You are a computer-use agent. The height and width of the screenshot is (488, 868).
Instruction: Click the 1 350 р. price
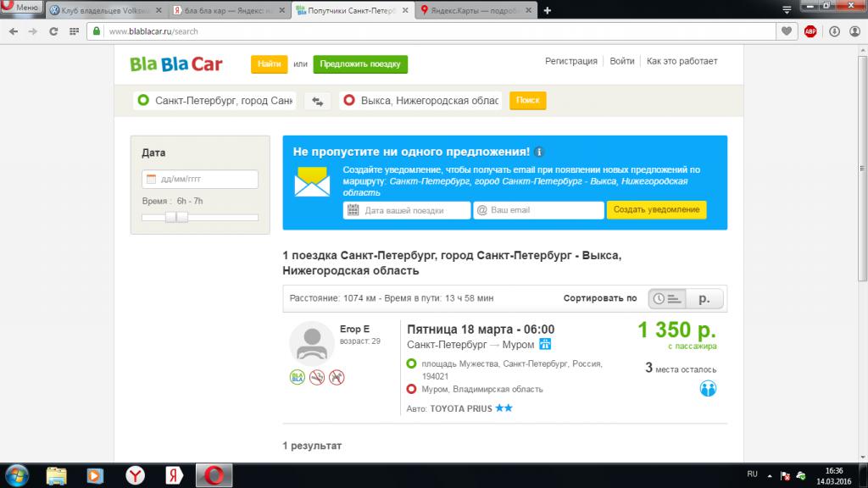(x=677, y=330)
